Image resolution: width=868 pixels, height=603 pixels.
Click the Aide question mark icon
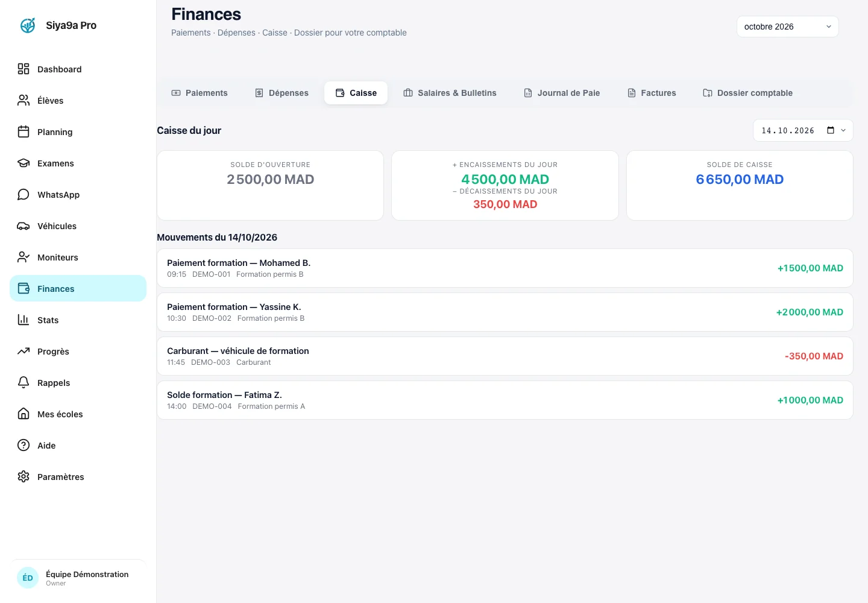coord(24,445)
